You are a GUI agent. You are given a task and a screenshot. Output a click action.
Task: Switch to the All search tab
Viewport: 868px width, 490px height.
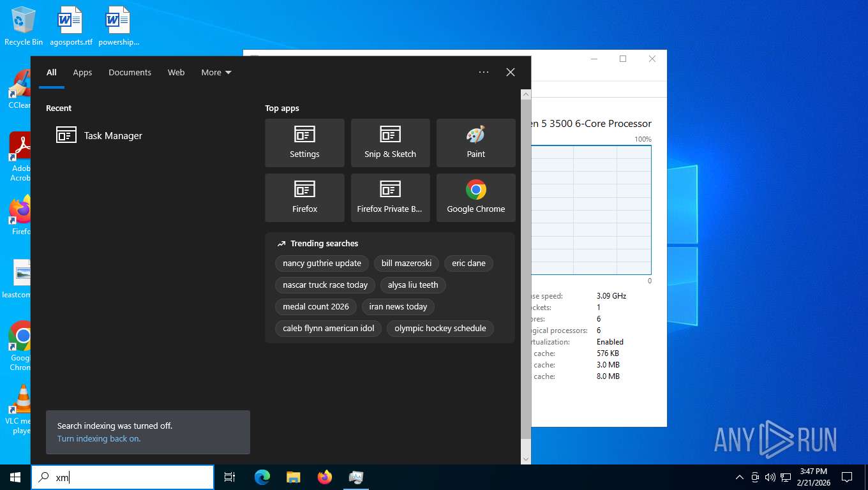tap(52, 72)
